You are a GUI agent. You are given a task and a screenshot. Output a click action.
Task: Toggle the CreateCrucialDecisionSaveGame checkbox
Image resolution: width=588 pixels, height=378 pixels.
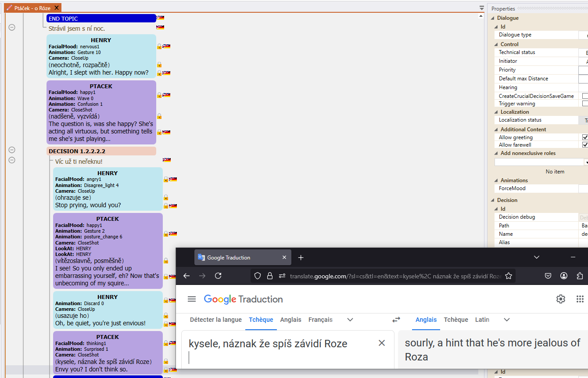(x=585, y=96)
